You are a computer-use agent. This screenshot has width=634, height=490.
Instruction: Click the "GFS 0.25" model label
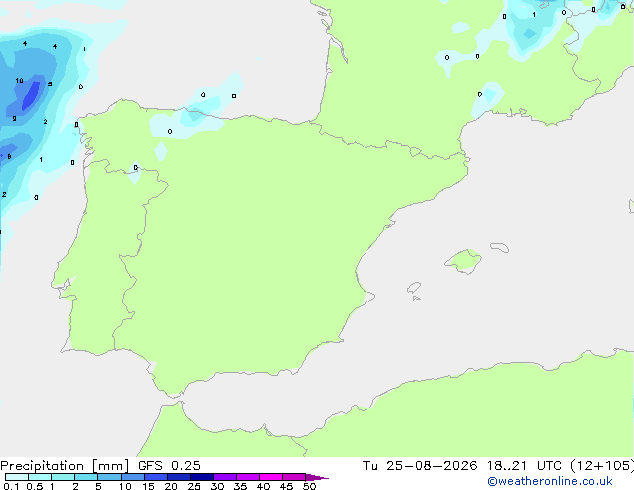pos(169,466)
